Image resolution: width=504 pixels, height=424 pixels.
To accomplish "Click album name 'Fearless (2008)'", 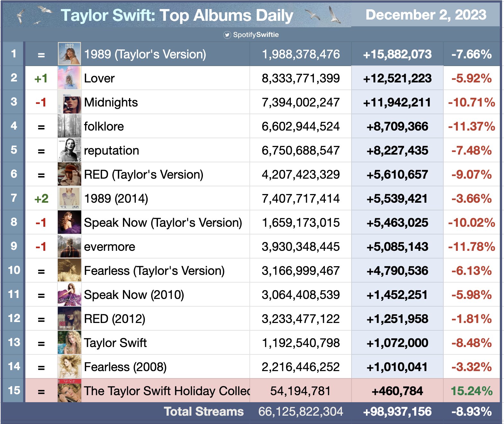I will (125, 367).
